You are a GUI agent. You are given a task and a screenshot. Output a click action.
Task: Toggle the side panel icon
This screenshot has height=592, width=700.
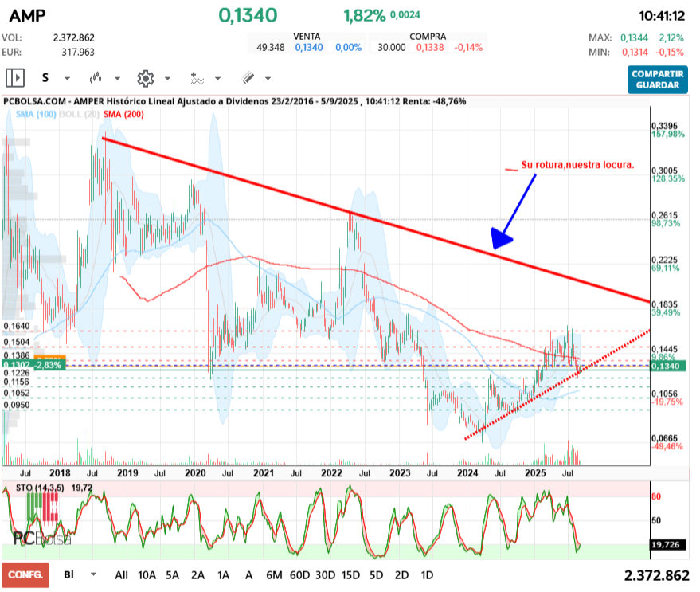(x=15, y=78)
